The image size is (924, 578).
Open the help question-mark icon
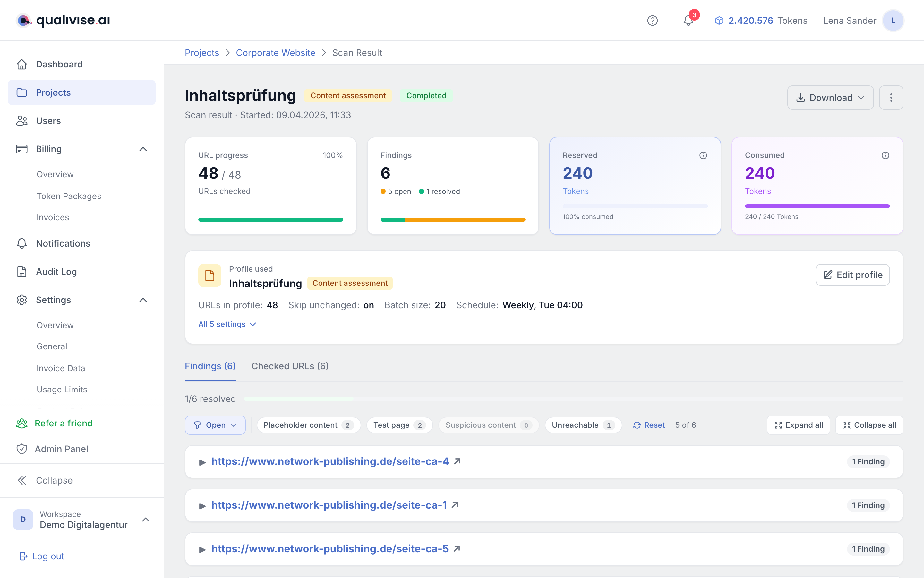(652, 21)
